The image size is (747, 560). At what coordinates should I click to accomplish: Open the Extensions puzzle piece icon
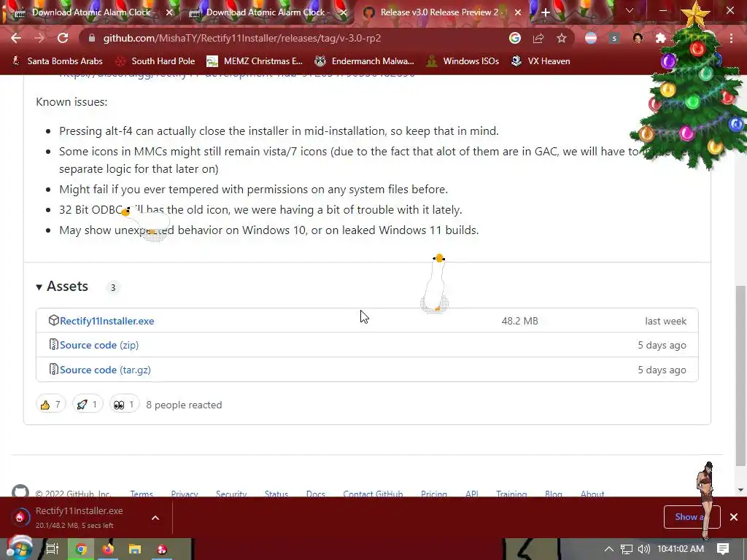tap(661, 38)
